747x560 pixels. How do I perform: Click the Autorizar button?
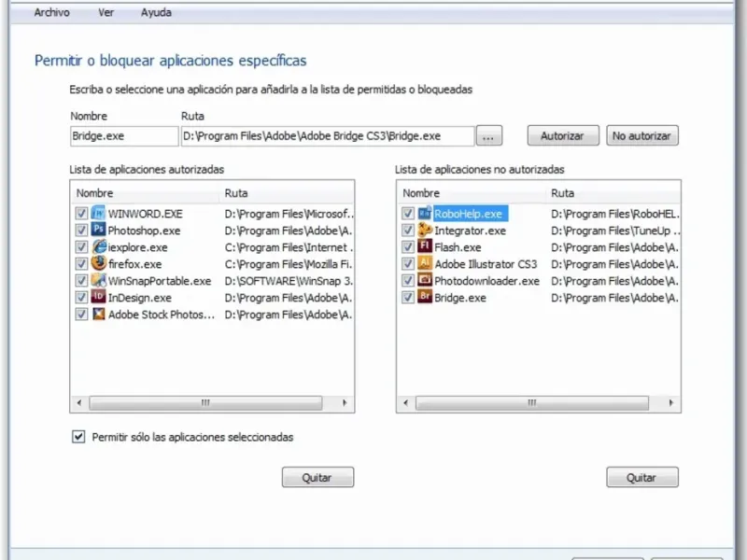pyautogui.click(x=563, y=135)
